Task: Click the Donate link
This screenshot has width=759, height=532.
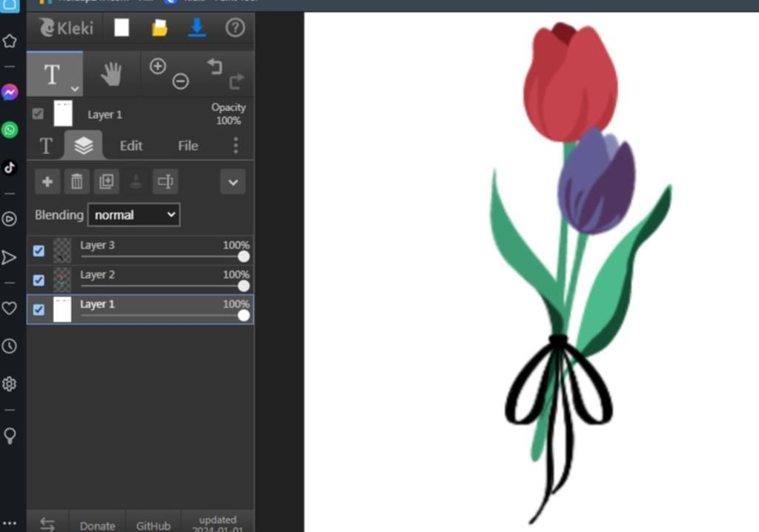Action: (97, 525)
